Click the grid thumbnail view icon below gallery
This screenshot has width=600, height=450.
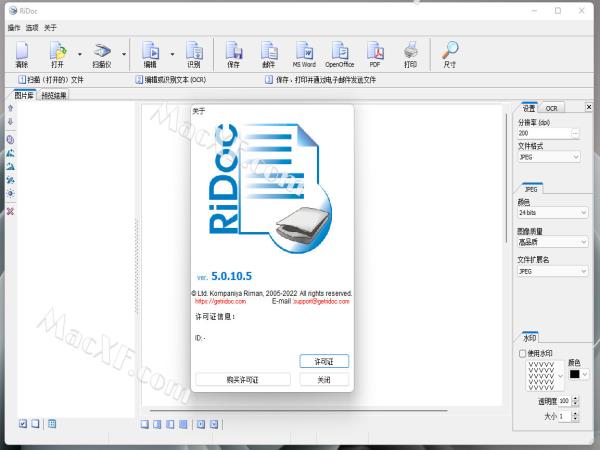(52, 424)
